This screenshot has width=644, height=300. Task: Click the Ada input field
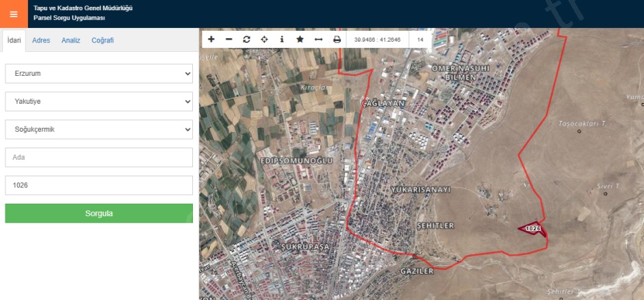pyautogui.click(x=99, y=157)
